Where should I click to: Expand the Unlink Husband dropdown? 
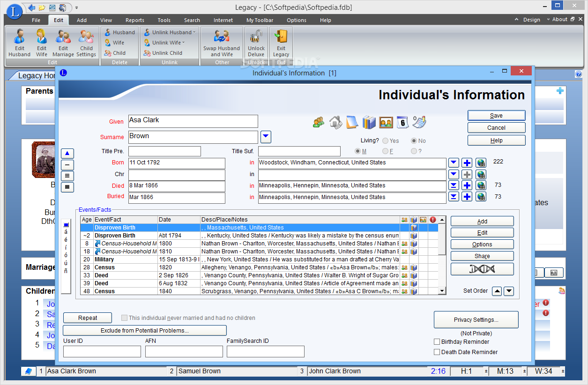[194, 32]
